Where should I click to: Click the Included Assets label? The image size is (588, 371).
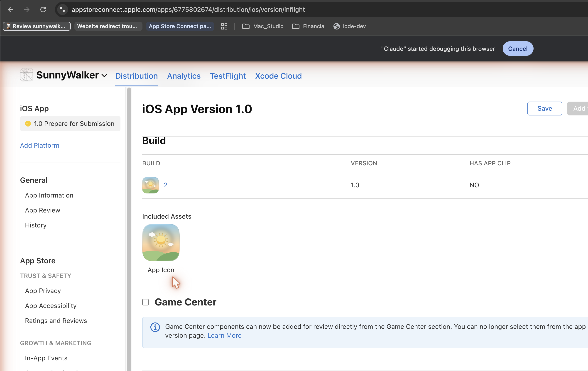coord(167,216)
